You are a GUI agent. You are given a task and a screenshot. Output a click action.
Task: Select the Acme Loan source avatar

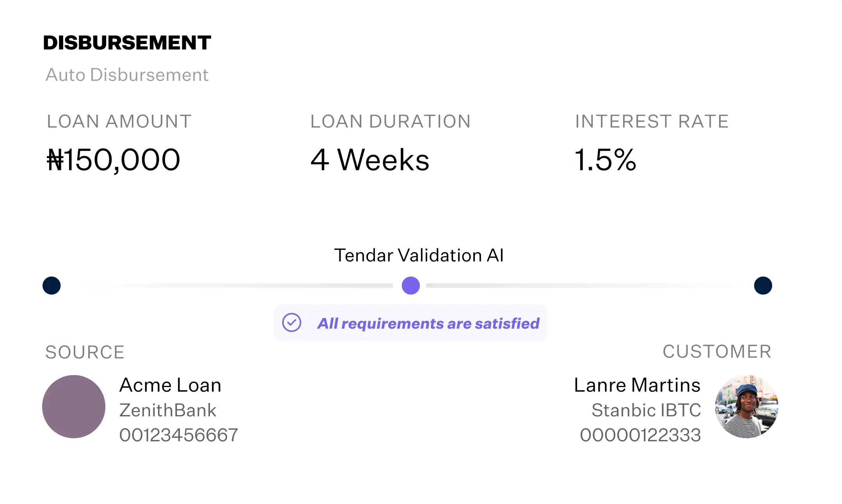coord(74,407)
